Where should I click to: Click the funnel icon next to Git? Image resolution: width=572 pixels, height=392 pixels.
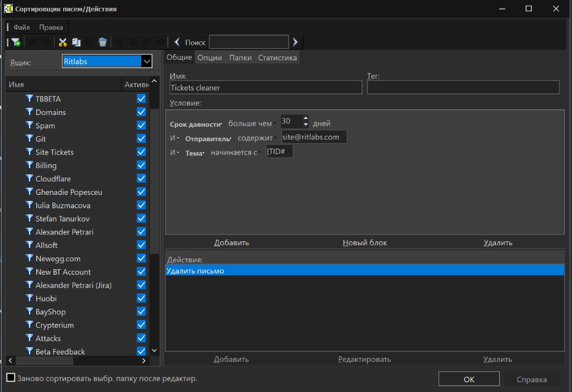tap(30, 138)
